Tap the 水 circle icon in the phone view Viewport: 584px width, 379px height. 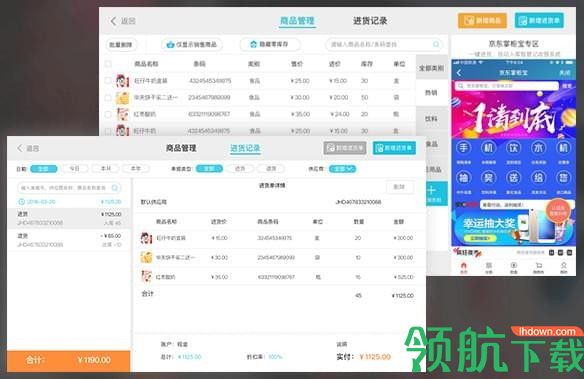[539, 148]
